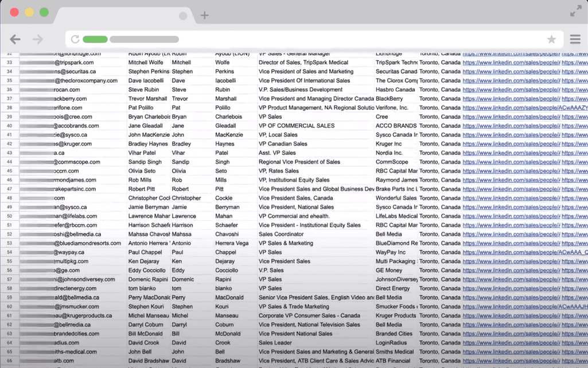The image size is (588, 368).
Task: Select cell 'Trevor Marshall'
Action: (x=149, y=99)
